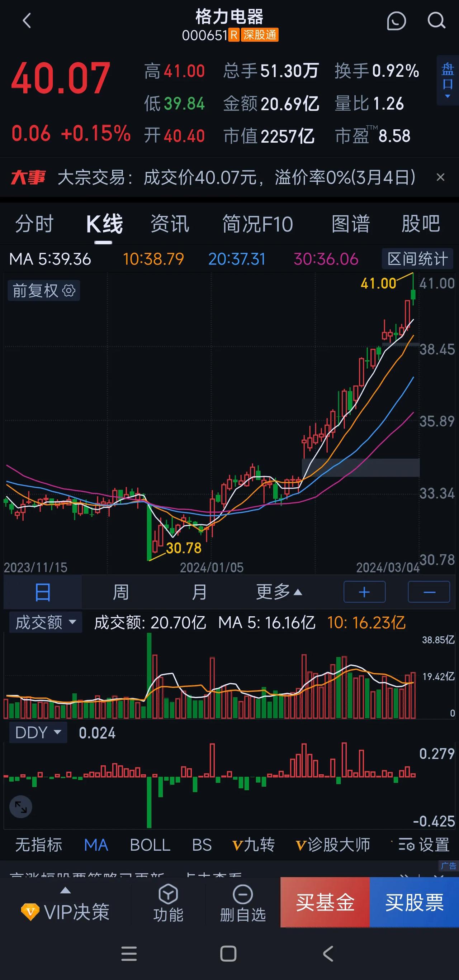Select 无指标 no indicator option
This screenshot has height=980, width=459.
(x=38, y=845)
